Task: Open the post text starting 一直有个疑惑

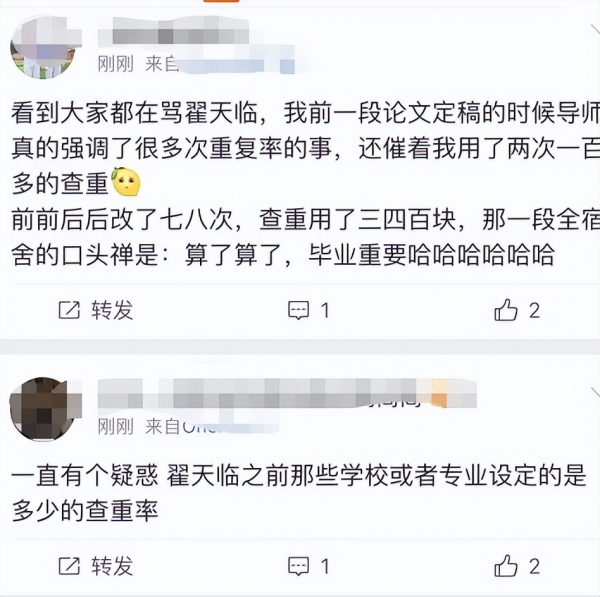Action: click(298, 493)
